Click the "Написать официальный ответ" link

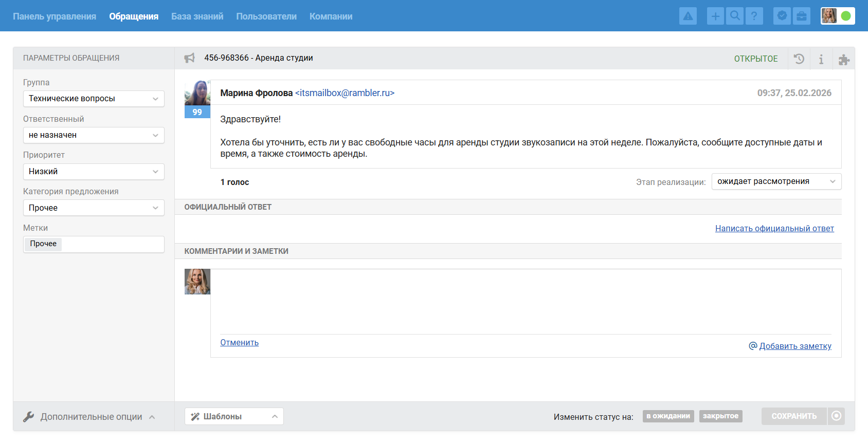click(x=774, y=229)
